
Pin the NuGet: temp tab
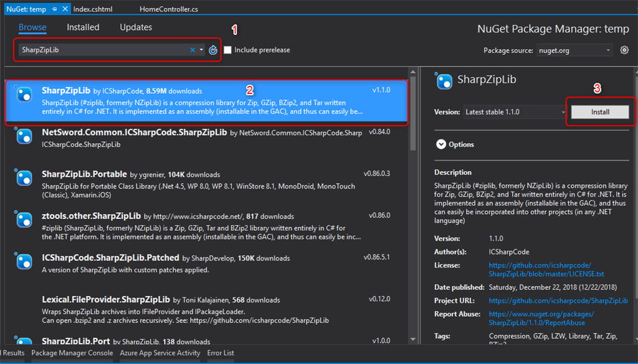point(54,9)
